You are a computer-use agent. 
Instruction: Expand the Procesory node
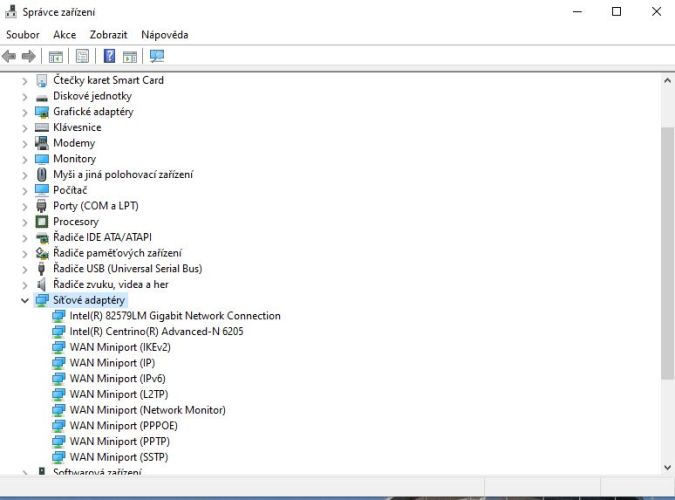(x=25, y=222)
